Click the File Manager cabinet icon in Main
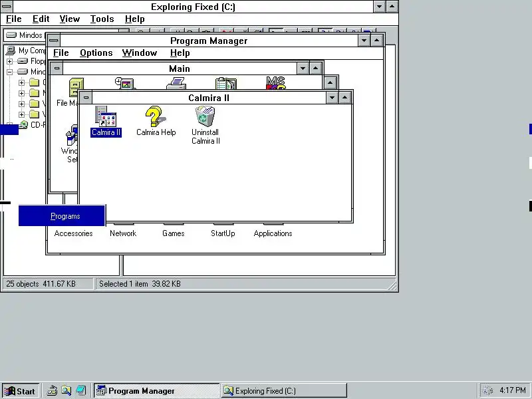Image resolution: width=532 pixels, height=399 pixels. (76, 88)
